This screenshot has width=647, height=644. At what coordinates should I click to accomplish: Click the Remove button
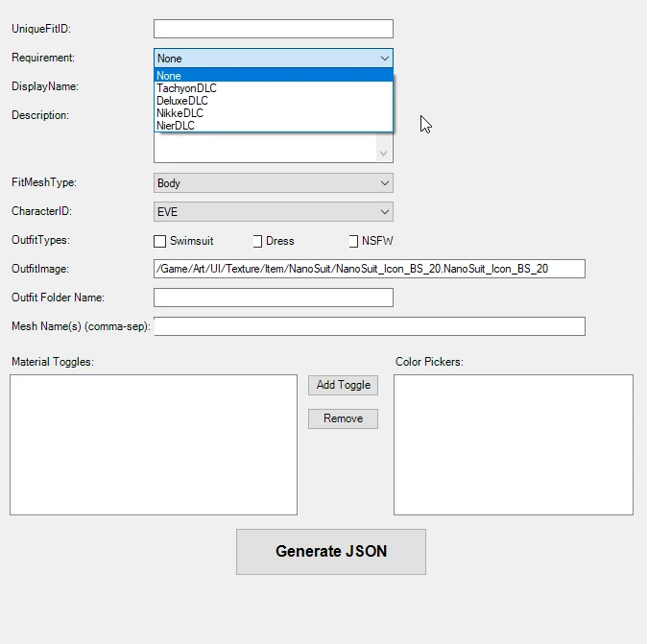343,418
